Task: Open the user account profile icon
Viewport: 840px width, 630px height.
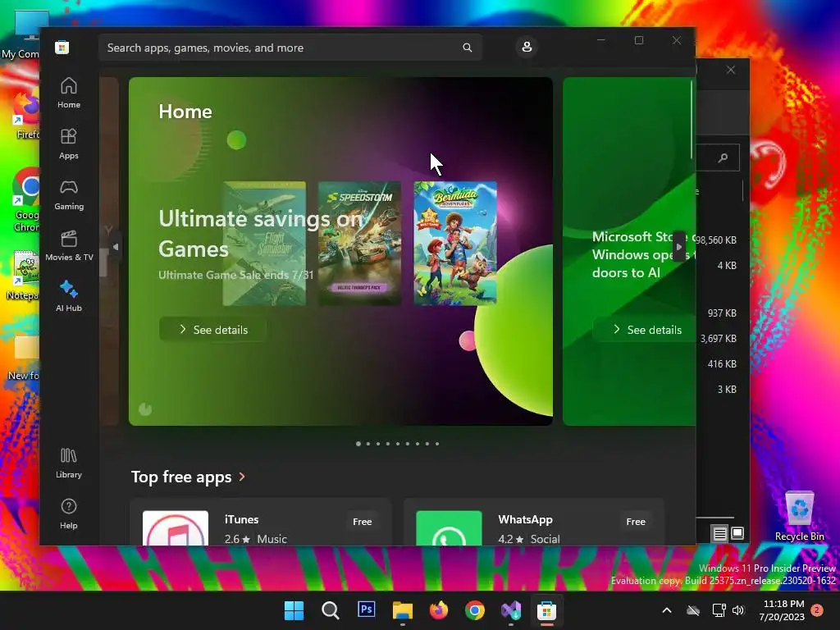Action: coord(527,47)
